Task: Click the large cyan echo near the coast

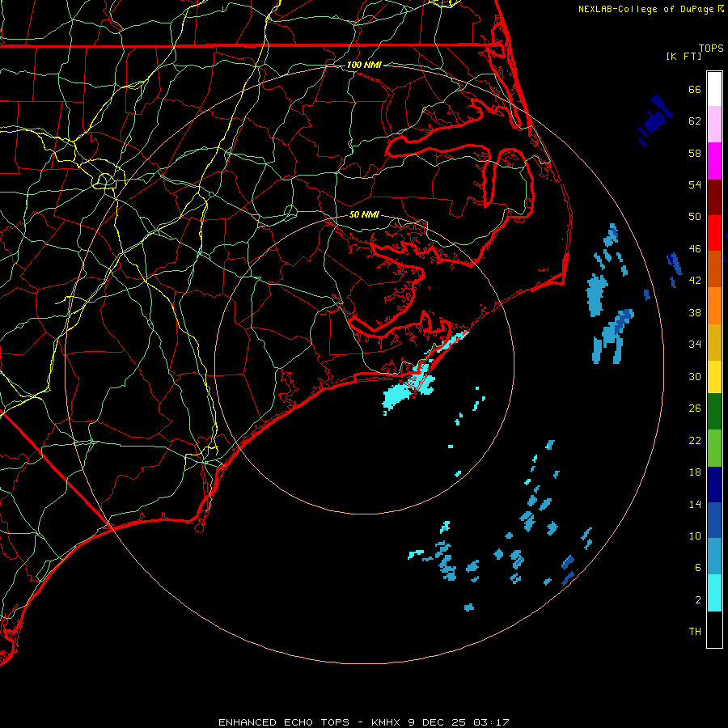Action: pyautogui.click(x=405, y=390)
